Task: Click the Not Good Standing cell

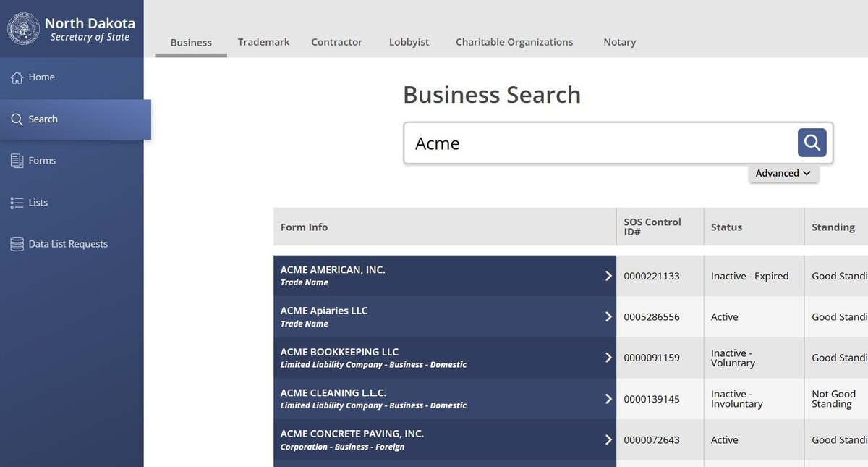Action: (x=836, y=399)
